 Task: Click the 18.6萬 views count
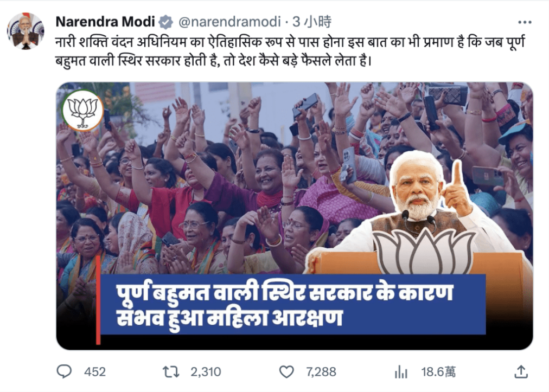[x=438, y=372]
